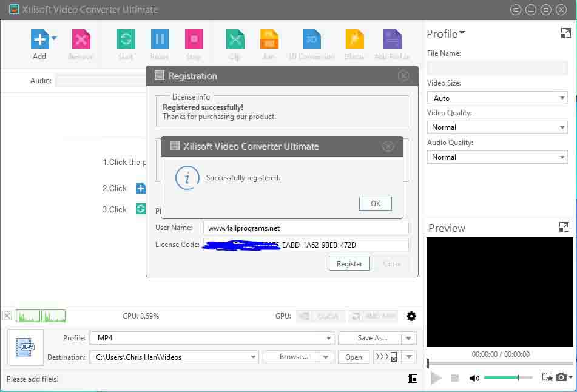The height and width of the screenshot is (392, 577).
Task: Open the camera snapshot options arrow
Action: click(x=570, y=377)
